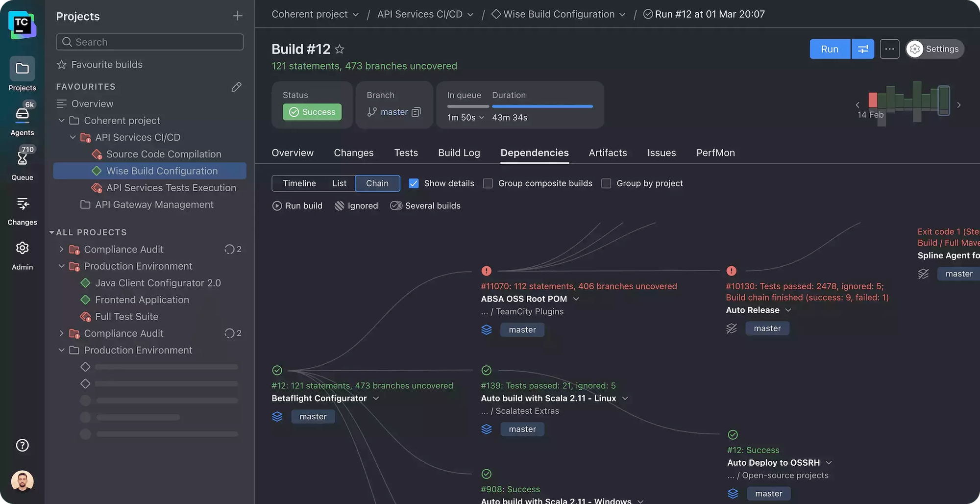This screenshot has height=504, width=980.
Task: Switch to the Artifacts tab
Action: point(608,153)
